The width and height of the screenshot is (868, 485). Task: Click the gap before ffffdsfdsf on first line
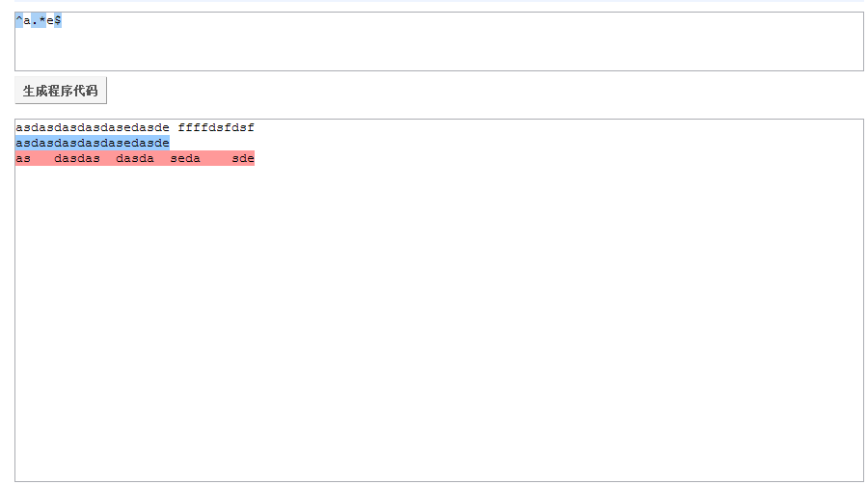click(x=174, y=128)
